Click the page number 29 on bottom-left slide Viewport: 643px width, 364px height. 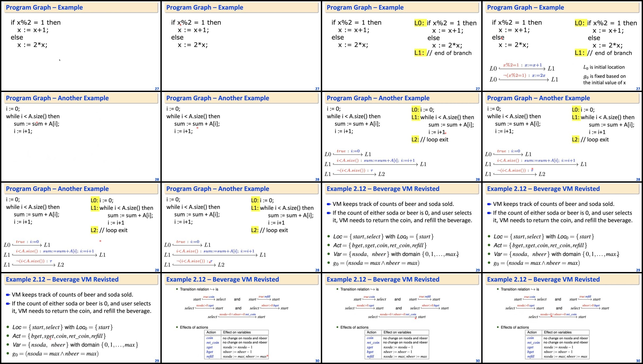(x=157, y=361)
